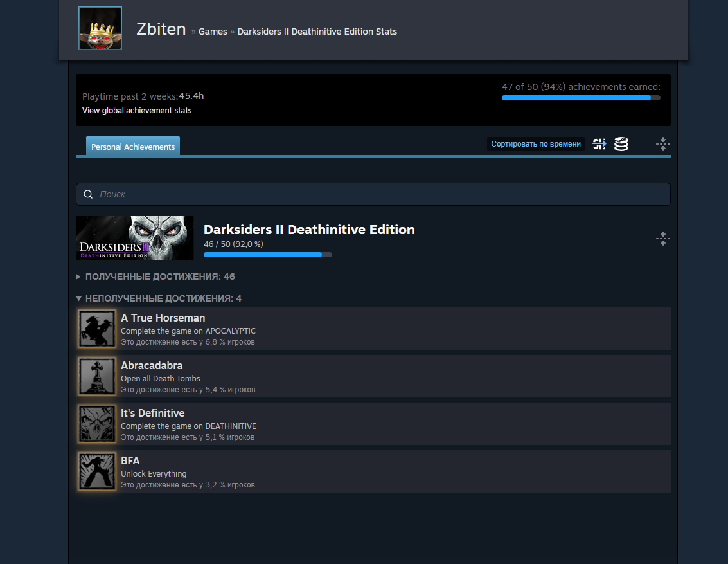Click the BFA achievement icon
Image resolution: width=728 pixels, height=564 pixels.
click(96, 471)
